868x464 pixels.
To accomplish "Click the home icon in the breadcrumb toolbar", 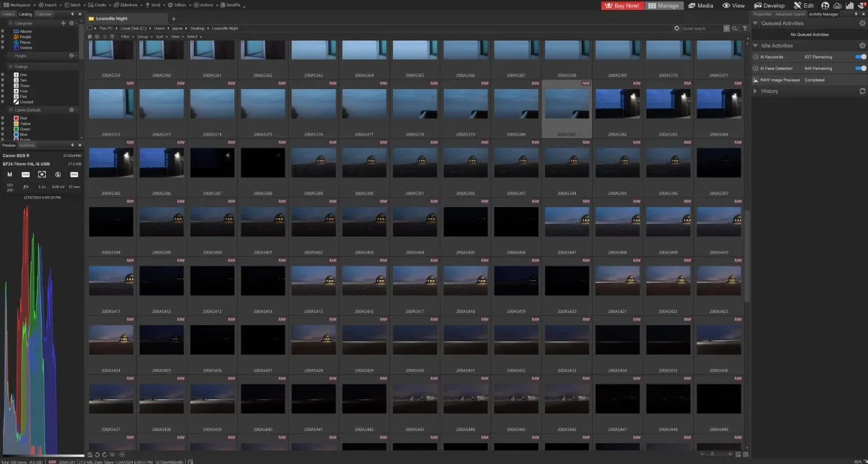I will (x=90, y=36).
